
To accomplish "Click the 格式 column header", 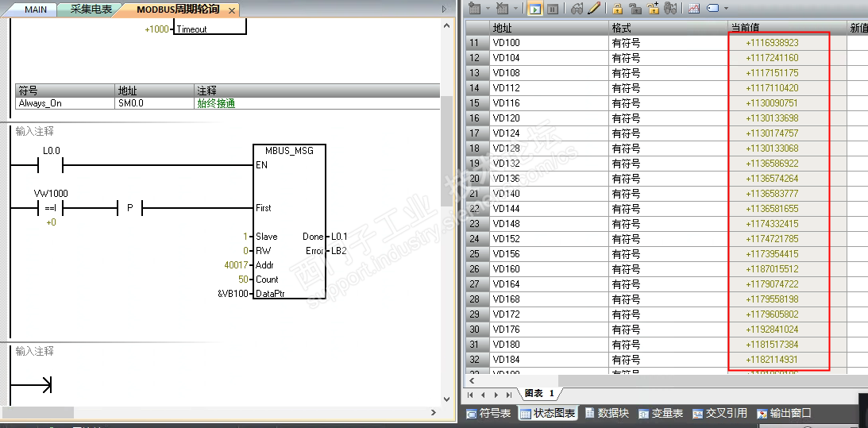I will click(668, 28).
